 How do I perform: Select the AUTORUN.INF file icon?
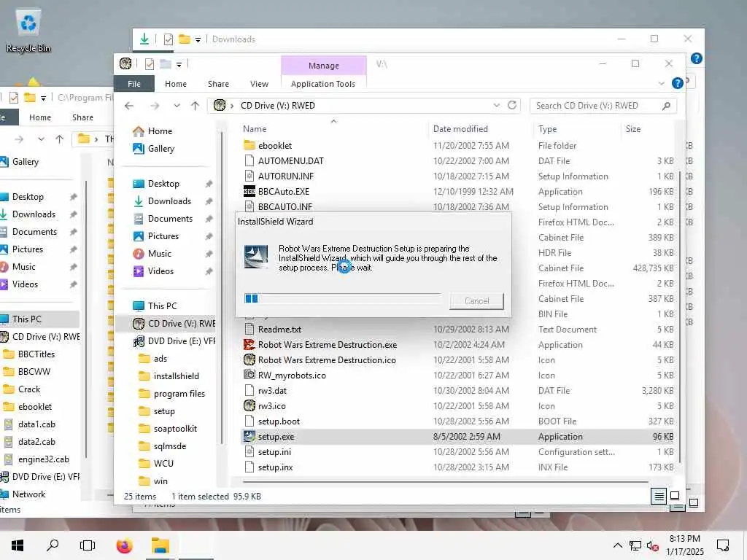[x=249, y=176]
